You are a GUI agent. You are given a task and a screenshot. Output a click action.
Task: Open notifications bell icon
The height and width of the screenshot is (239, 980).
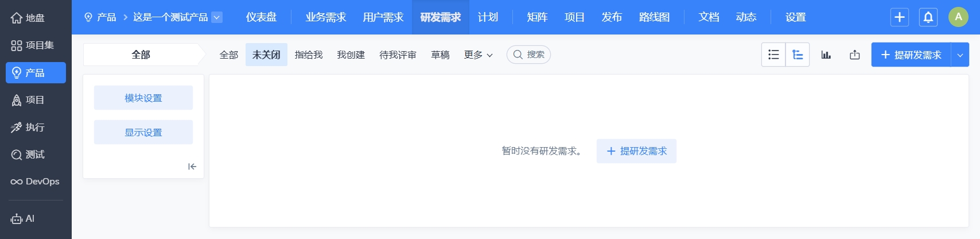point(928,17)
